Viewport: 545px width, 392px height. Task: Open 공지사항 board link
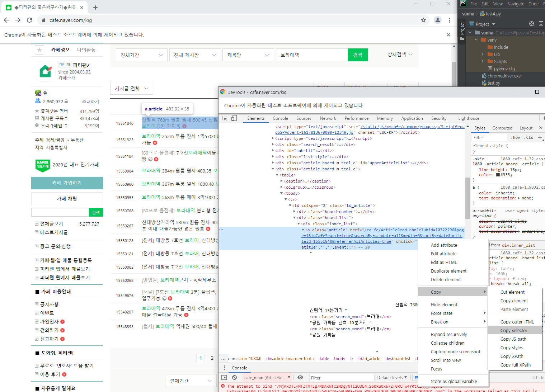49,304
